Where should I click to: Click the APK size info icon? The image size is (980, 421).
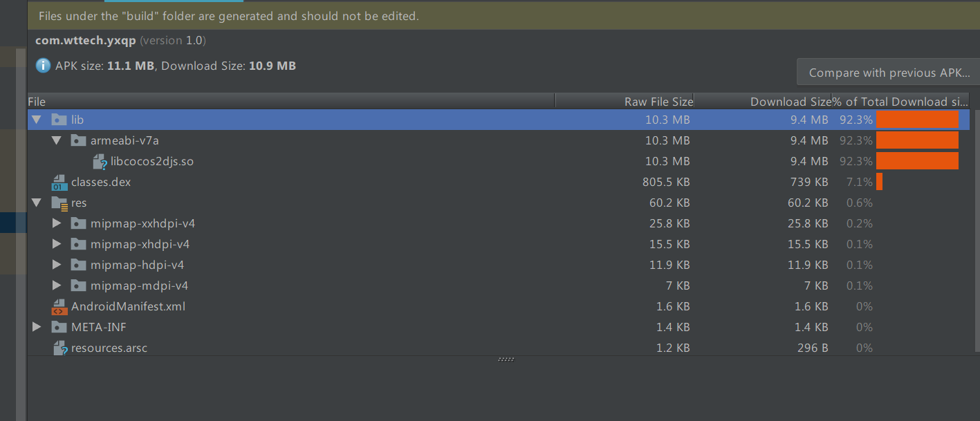(44, 66)
